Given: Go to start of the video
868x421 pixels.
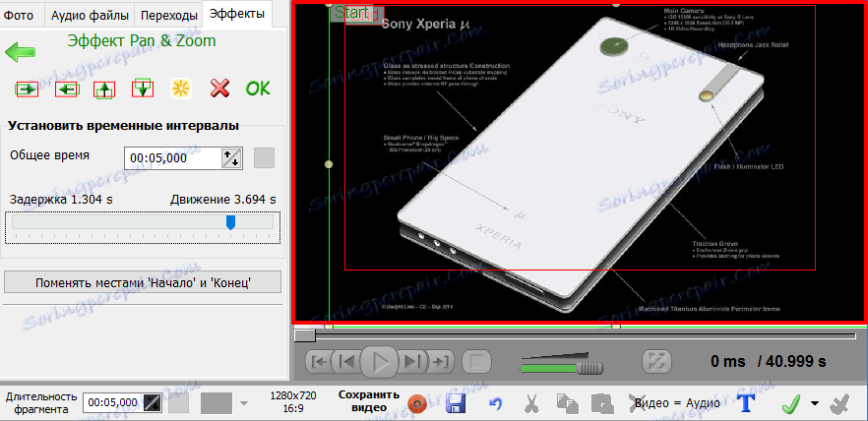Looking at the screenshot, I should click(x=320, y=362).
